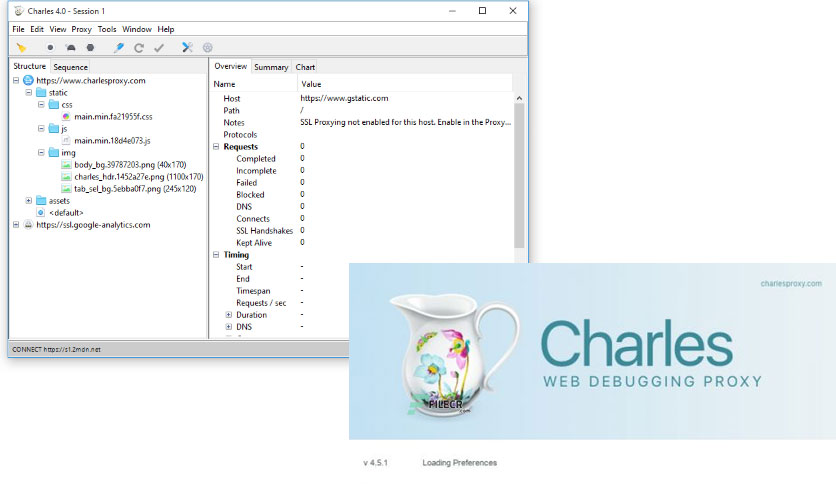Toggle the turtle Throttling icon
Screen dimensions: 836x484
(70, 47)
